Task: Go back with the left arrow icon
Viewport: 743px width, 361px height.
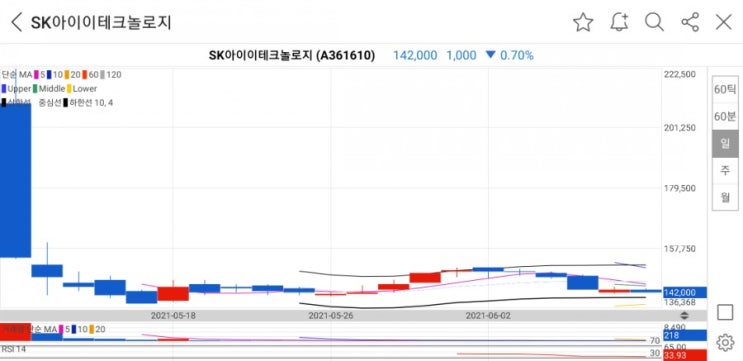Action: 17,22
